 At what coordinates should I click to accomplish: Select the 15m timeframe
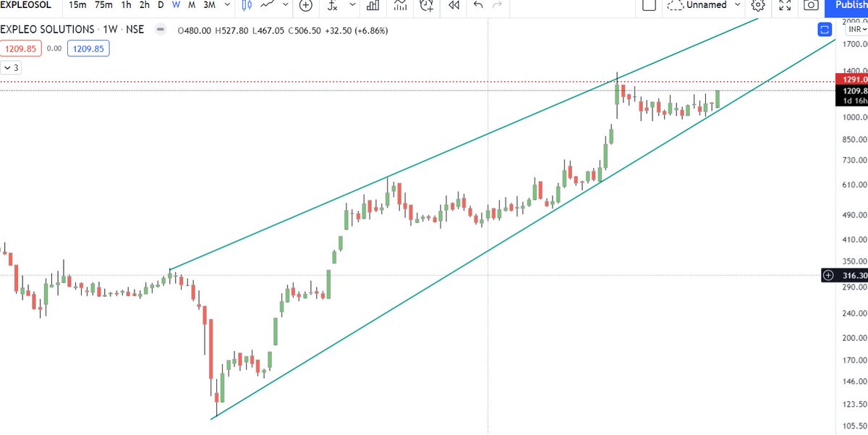click(x=76, y=5)
